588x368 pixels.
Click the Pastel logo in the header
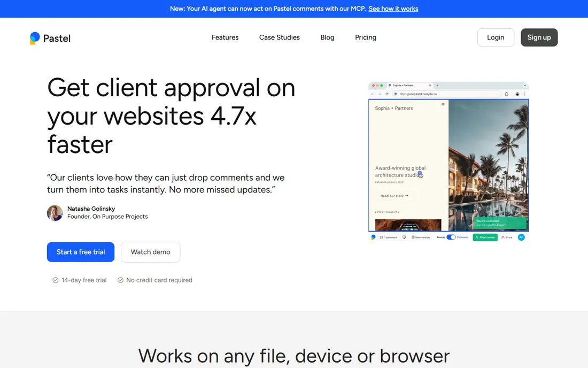(x=50, y=38)
